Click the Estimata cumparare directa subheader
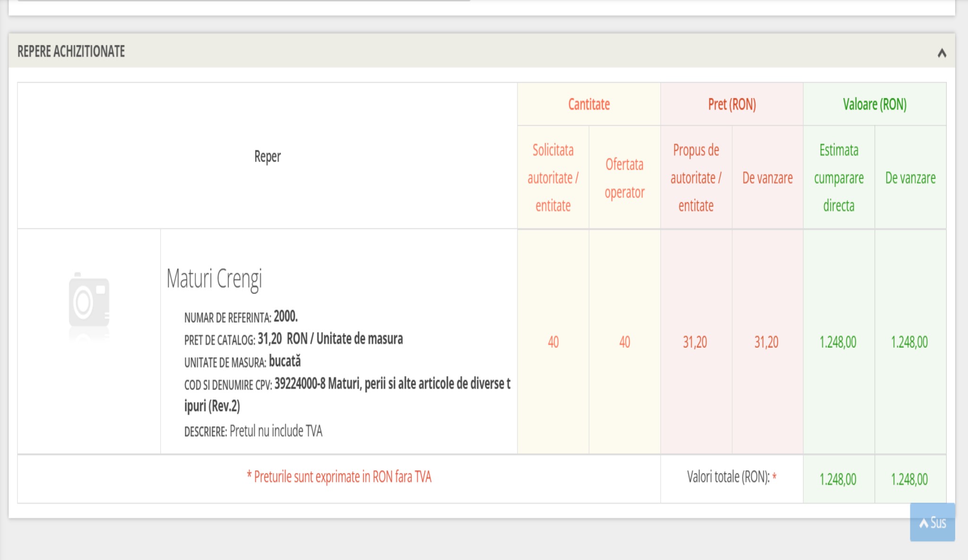 (x=838, y=178)
